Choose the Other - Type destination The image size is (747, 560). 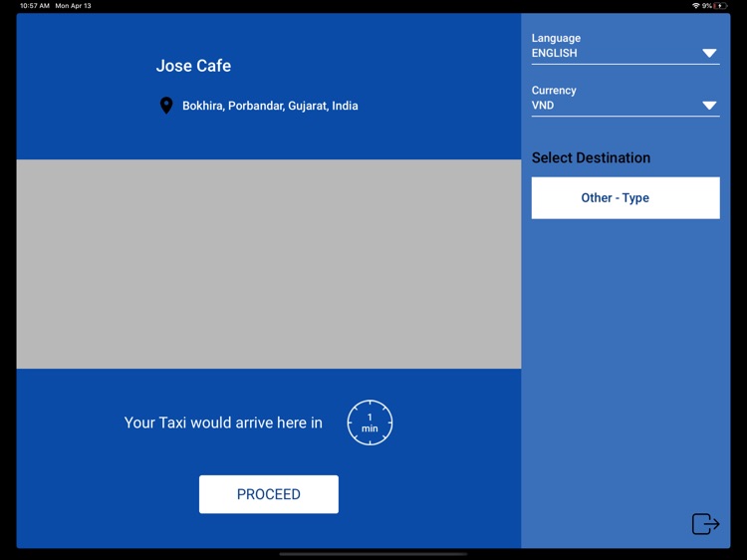[x=625, y=197]
